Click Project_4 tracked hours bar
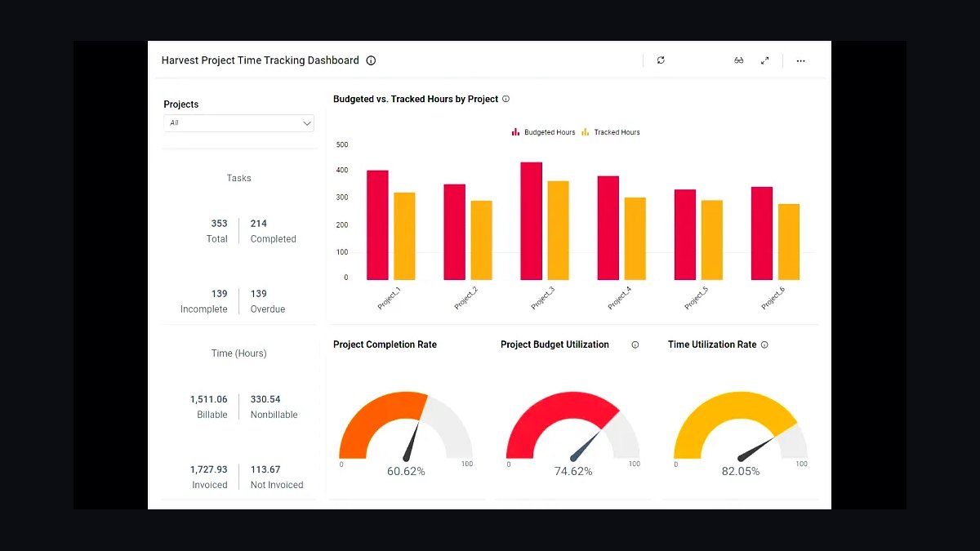Screen dimensions: 980x551 point(635,238)
